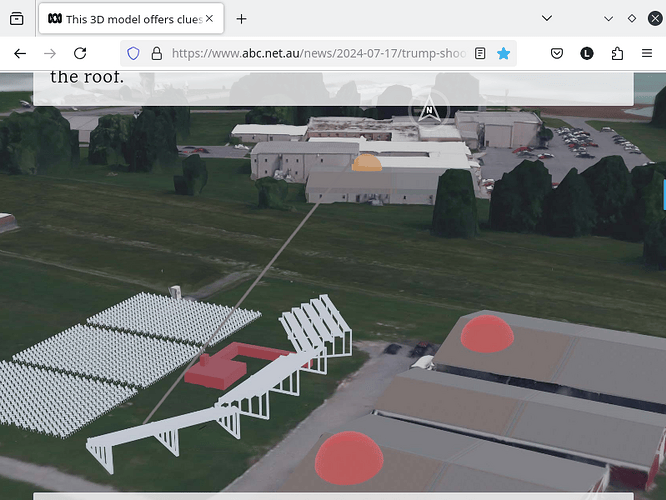Open a new tab with plus button
The height and width of the screenshot is (500, 666).
[x=241, y=19]
